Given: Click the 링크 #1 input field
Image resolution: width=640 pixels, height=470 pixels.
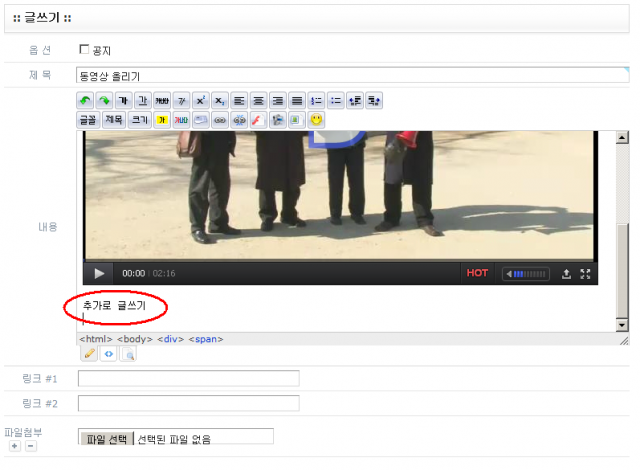Looking at the screenshot, I should point(188,378).
